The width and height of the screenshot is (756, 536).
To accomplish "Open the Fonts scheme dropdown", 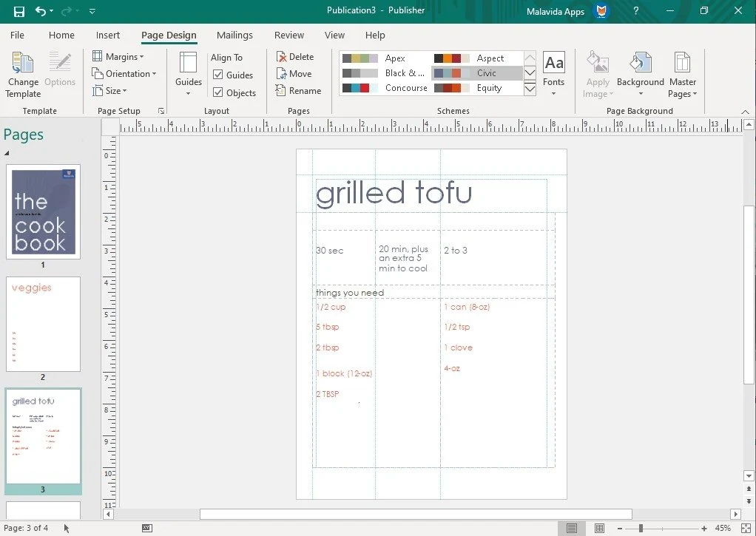I will (x=553, y=74).
